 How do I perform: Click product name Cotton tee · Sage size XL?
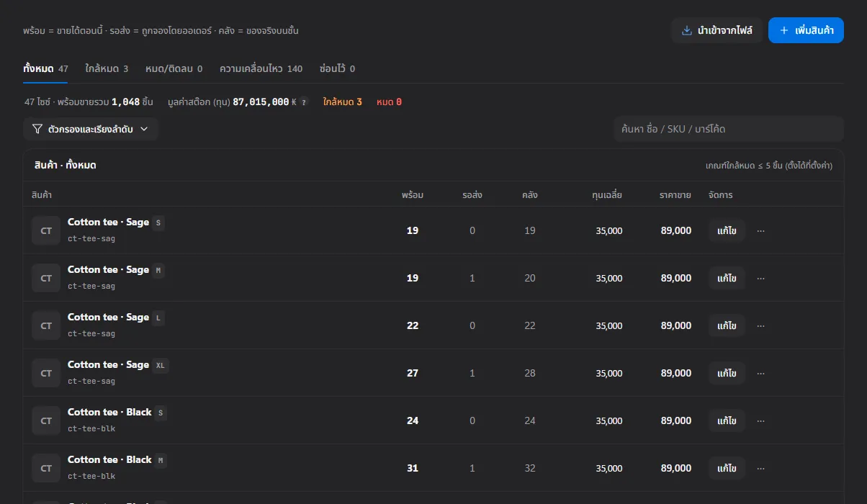[108, 365]
